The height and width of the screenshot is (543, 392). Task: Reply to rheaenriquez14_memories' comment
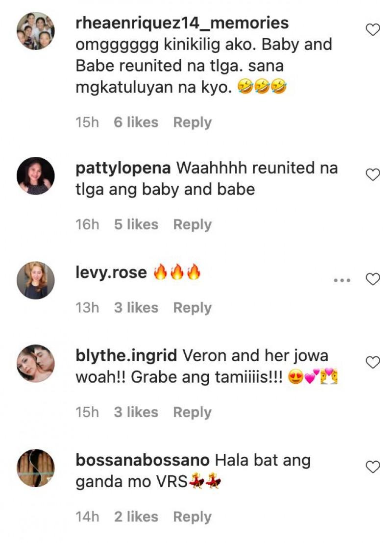tap(192, 123)
